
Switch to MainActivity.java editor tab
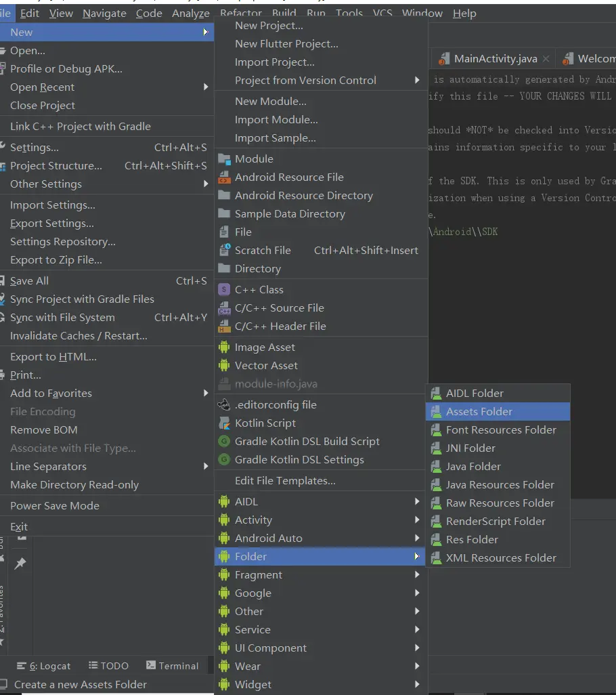[496, 59]
